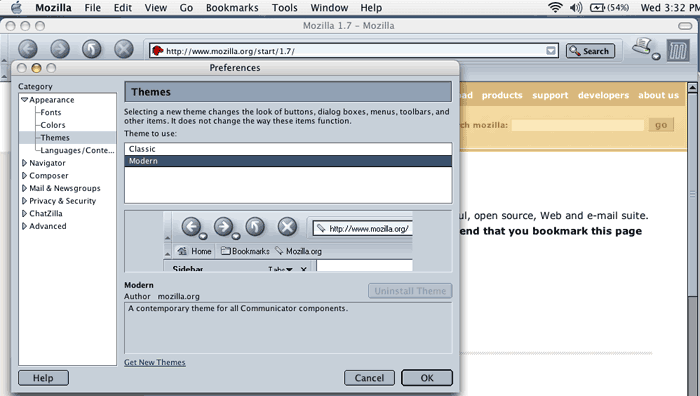The height and width of the screenshot is (396, 700).
Task: Open the Edit menu
Action: click(x=122, y=8)
